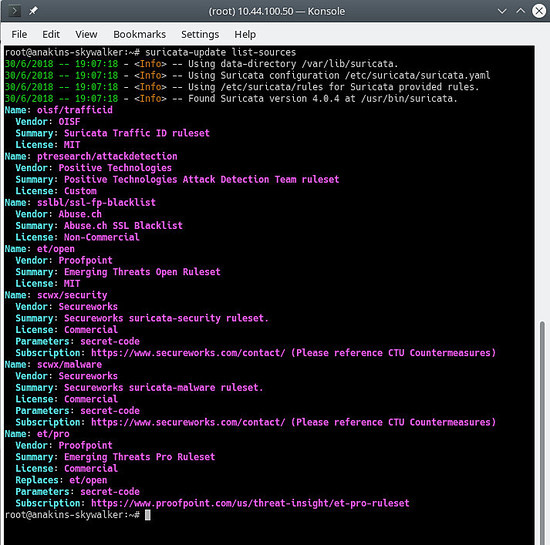Click 'Using data-directory /var/lib/suricata.' line
The height and width of the screenshot is (545, 550).
click(293, 64)
